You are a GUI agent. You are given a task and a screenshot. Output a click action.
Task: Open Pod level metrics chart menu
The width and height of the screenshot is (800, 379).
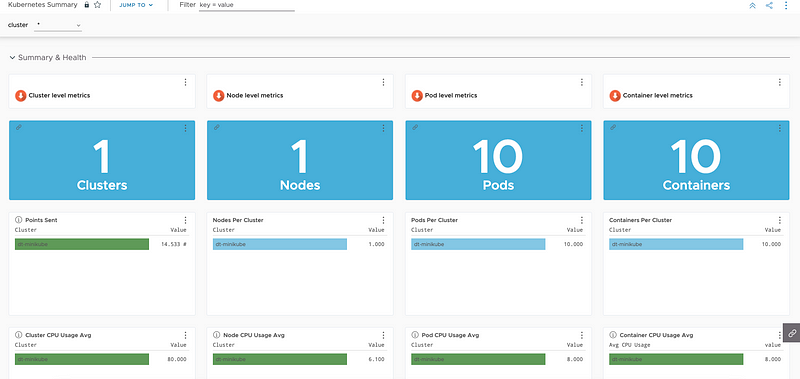(x=582, y=82)
